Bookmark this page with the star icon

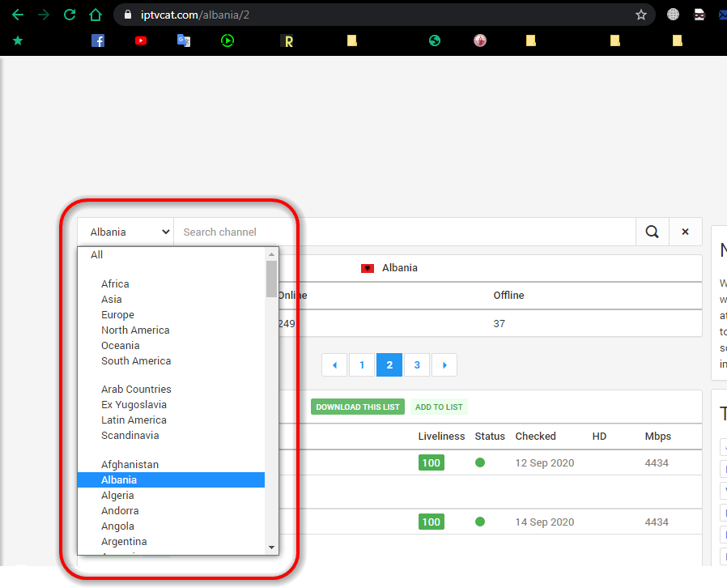tap(640, 15)
